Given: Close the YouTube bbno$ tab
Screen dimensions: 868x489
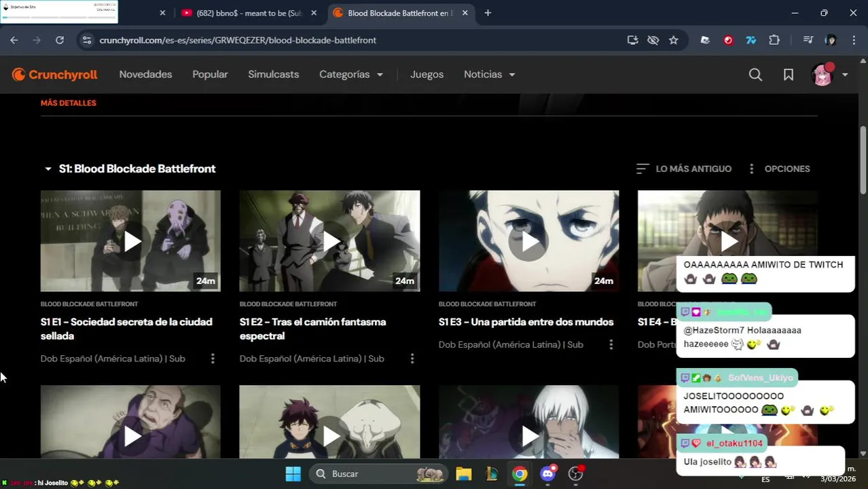Looking at the screenshot, I should pos(314,13).
